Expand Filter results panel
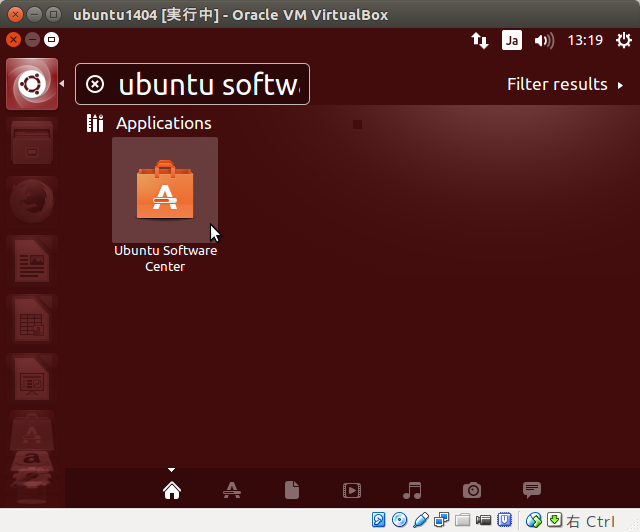This screenshot has height=532, width=640. tap(565, 85)
